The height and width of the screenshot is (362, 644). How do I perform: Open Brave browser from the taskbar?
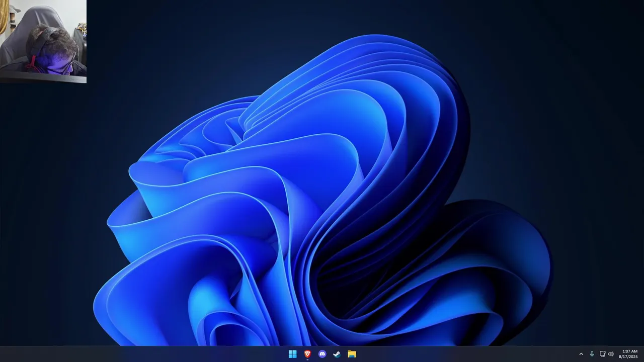point(307,354)
